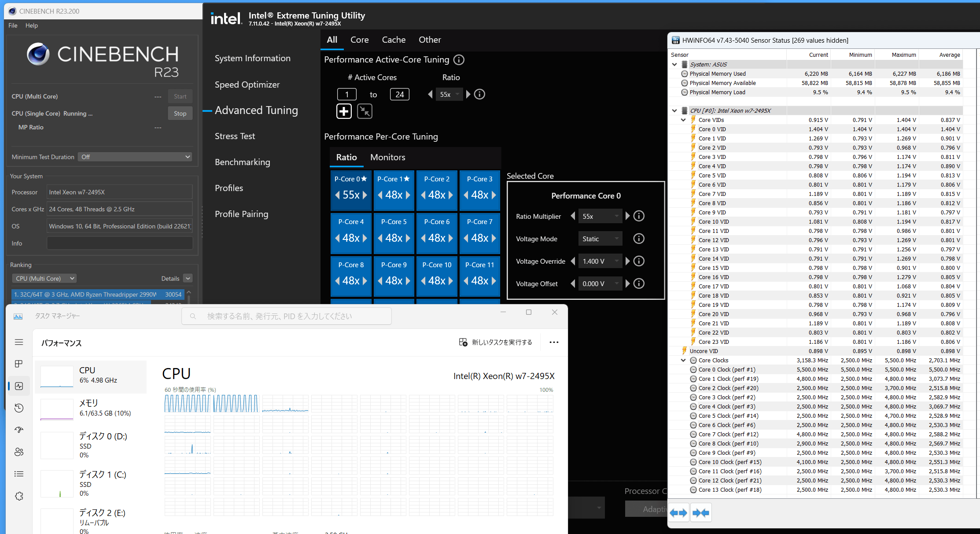The height and width of the screenshot is (534, 980).
Task: Click the Info field in Cinebench system
Action: pos(120,243)
